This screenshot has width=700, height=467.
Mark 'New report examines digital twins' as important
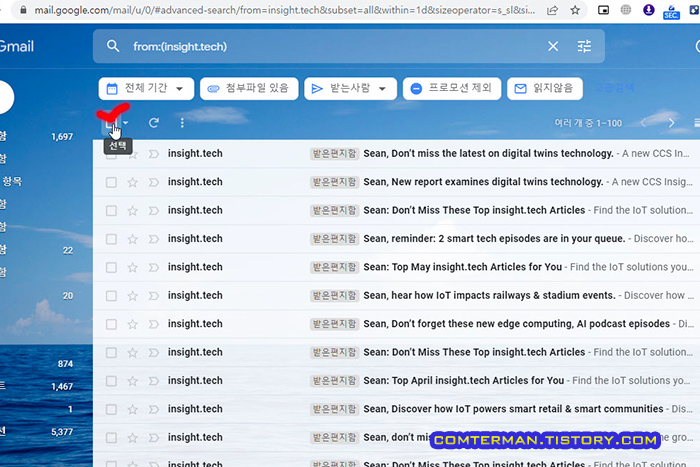[x=154, y=182]
